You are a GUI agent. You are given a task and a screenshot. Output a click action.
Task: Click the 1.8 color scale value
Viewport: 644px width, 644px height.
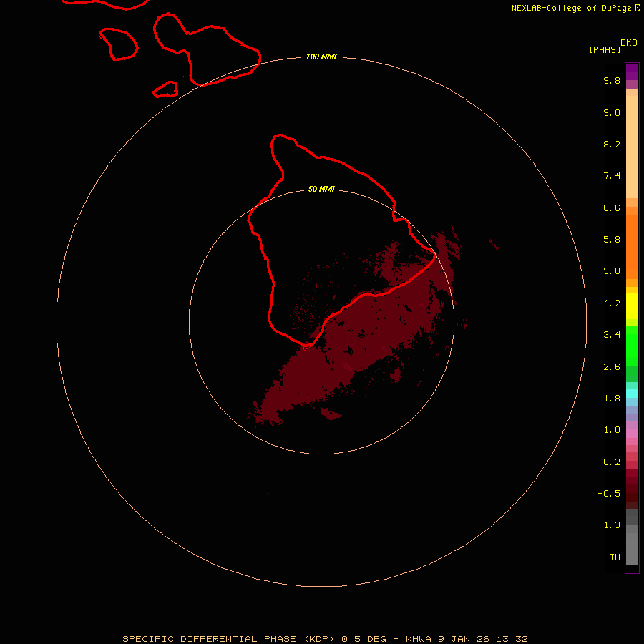[612, 399]
